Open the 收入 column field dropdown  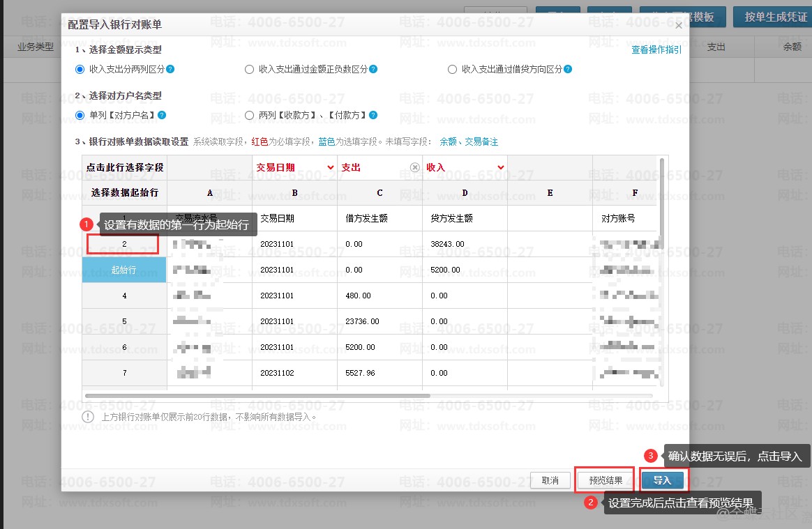coord(500,167)
